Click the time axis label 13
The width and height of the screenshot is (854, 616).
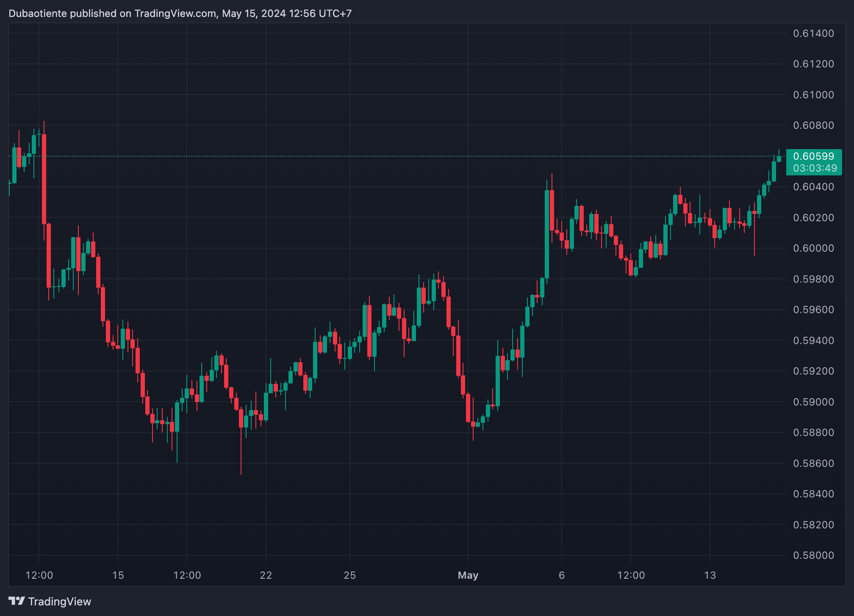[710, 575]
